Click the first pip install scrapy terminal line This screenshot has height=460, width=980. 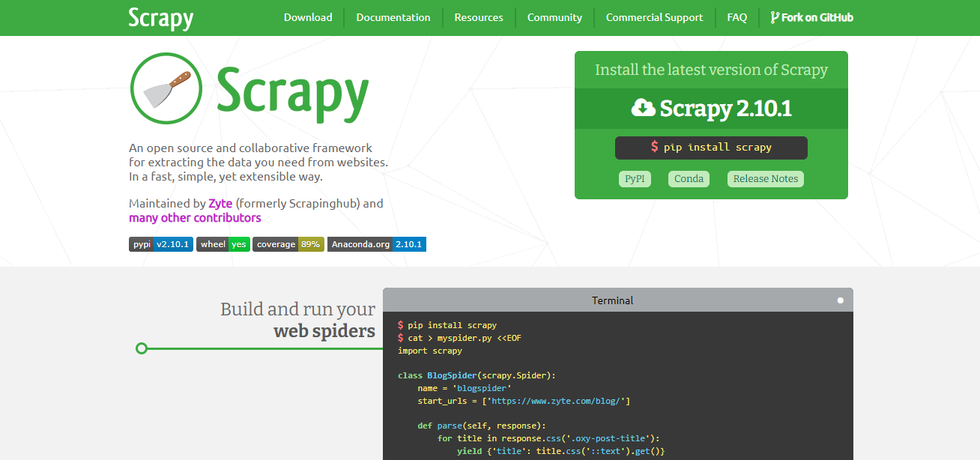point(447,325)
